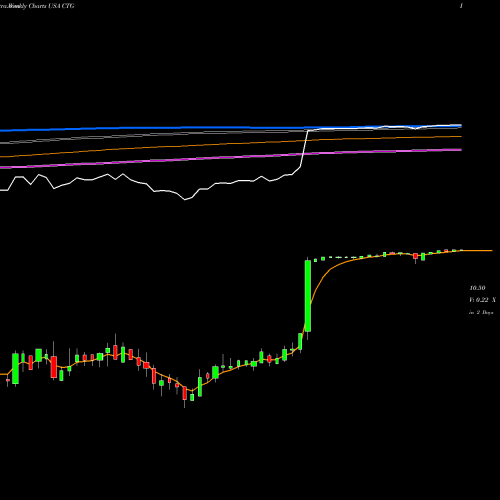The image size is (500, 500).
Task: Click the white line's steep vertical jump
Action: pos(304,148)
